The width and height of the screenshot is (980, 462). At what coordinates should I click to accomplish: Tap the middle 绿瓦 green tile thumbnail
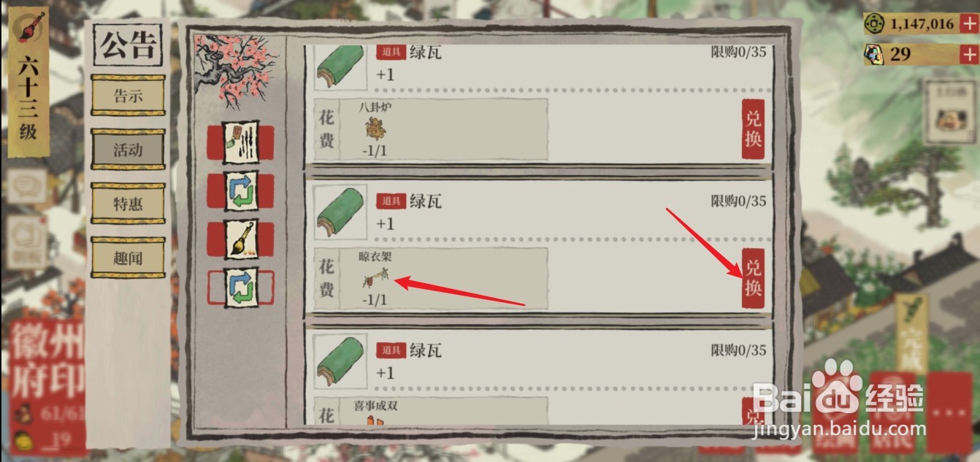[340, 212]
